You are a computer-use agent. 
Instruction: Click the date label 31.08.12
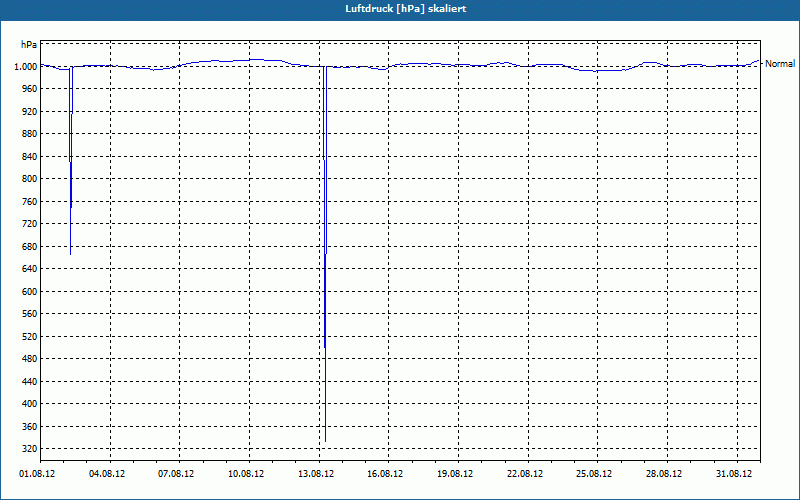(x=734, y=474)
